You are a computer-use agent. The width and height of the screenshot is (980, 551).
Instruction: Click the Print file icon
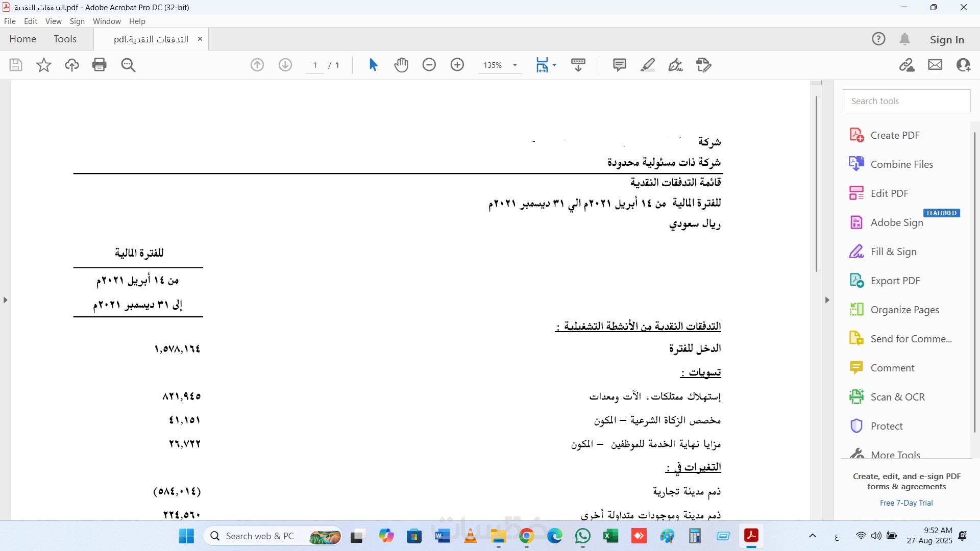(100, 65)
